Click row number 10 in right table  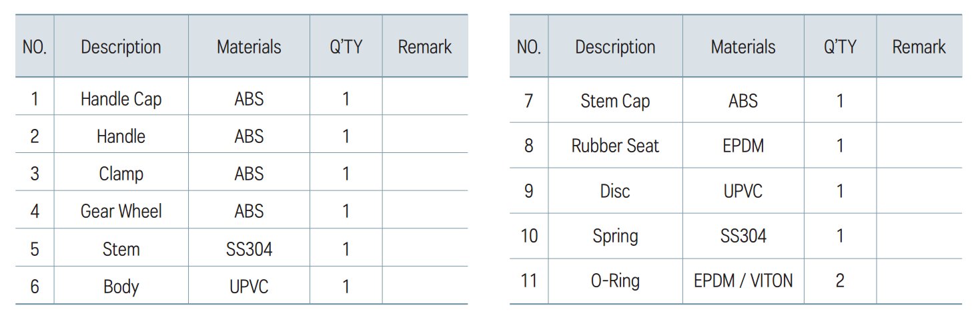pos(528,236)
